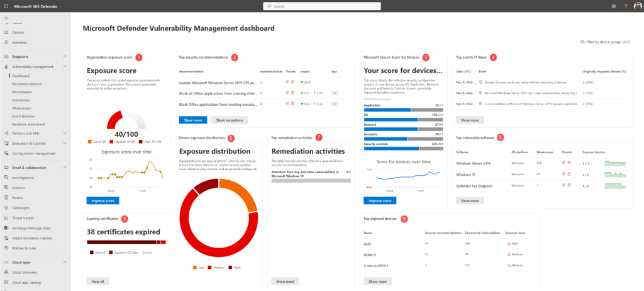
Task: Expand the Partners and APIs chevron
Action: click(x=65, y=134)
